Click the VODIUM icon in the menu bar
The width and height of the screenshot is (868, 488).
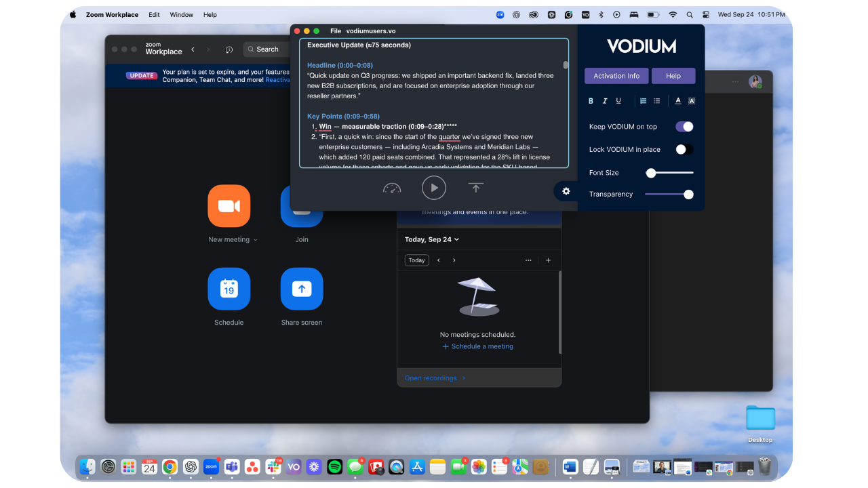pos(585,14)
